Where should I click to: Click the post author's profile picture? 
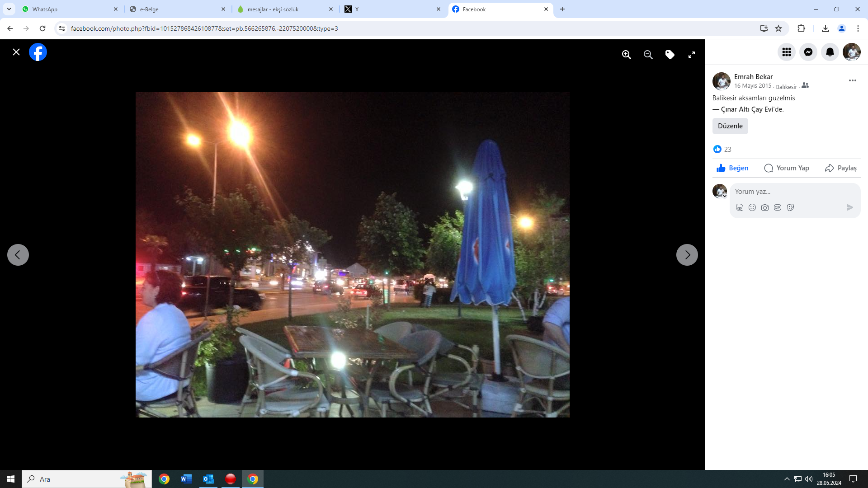coord(721,81)
